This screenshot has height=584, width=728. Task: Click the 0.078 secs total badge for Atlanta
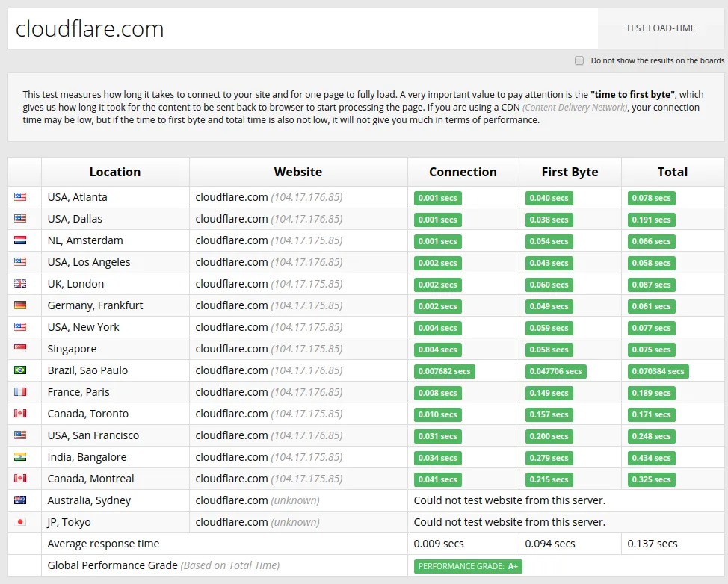coord(652,198)
